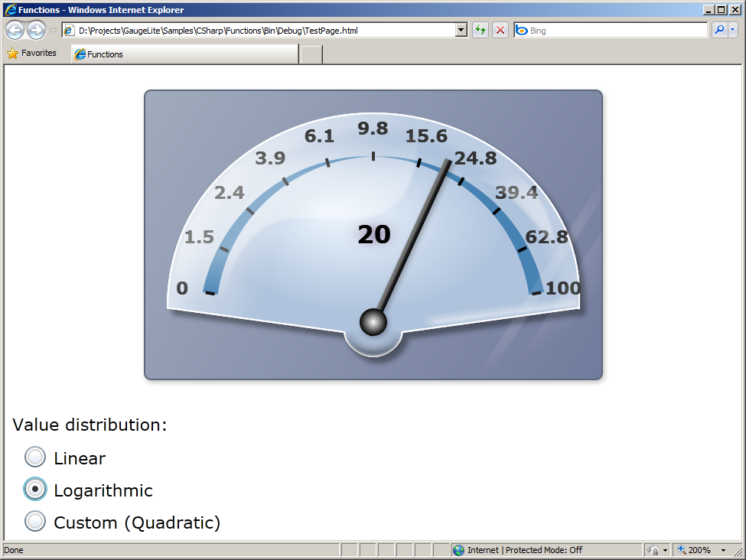Viewport: 746px width, 560px height.
Task: Click the magnifier Search button
Action: tap(719, 30)
